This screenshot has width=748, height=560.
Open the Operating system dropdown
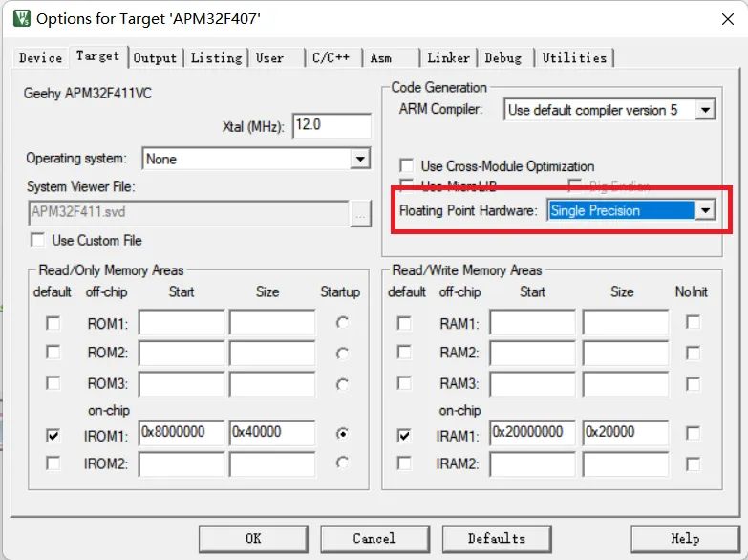coord(360,159)
